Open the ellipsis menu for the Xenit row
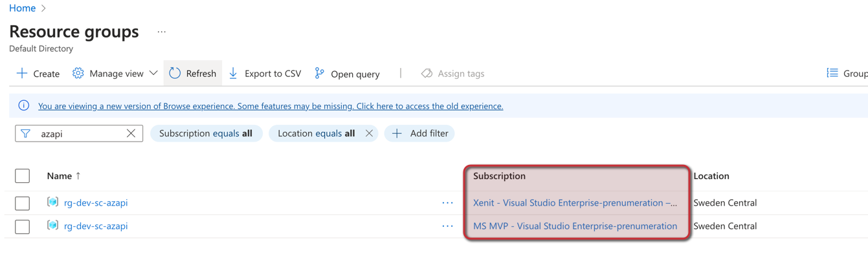Viewport: 868px width, 271px height. click(447, 203)
